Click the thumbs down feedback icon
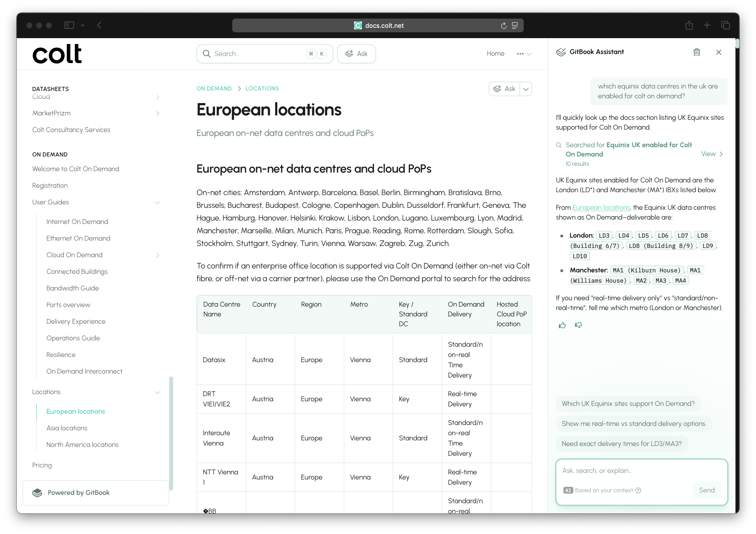This screenshot has height=534, width=756. [578, 325]
